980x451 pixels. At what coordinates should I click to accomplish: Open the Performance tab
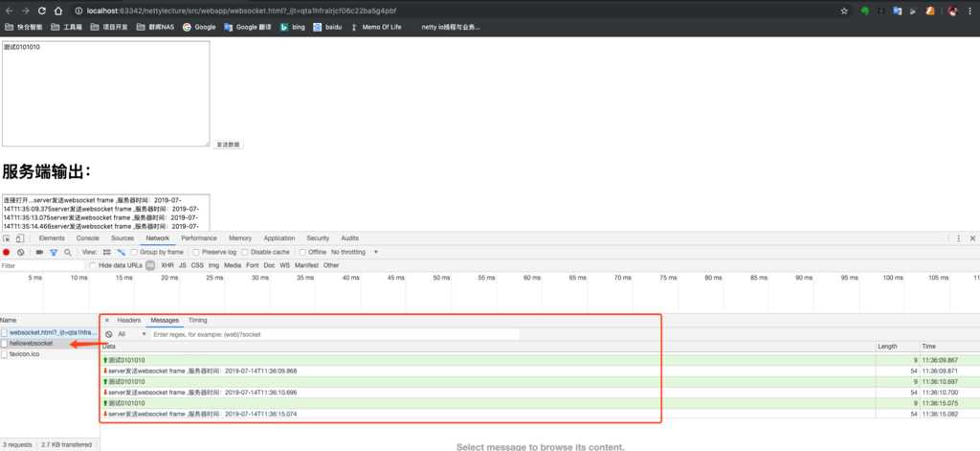pyautogui.click(x=199, y=238)
